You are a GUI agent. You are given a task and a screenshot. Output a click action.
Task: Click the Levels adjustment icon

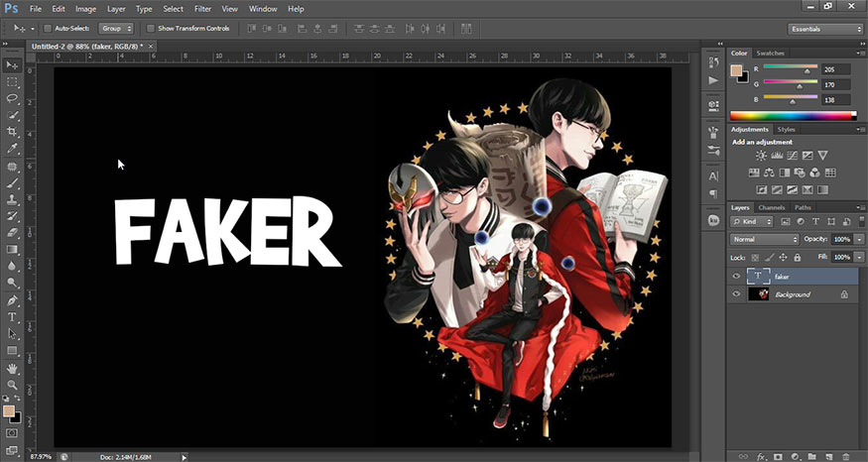pyautogui.click(x=777, y=156)
